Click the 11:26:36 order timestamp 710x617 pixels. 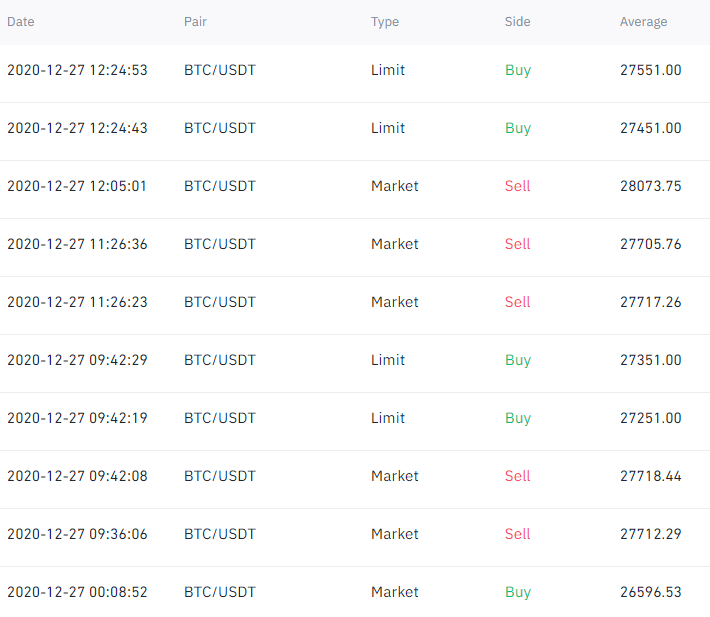77,244
